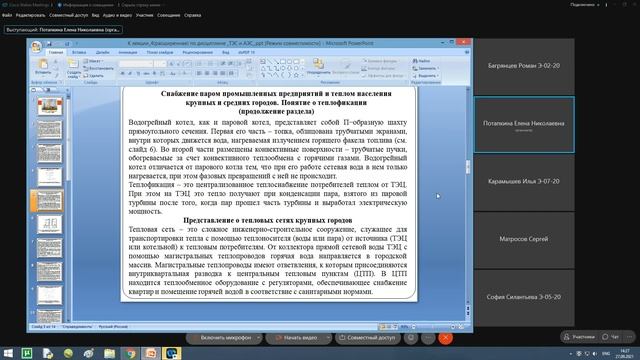Click the Выступающий Потапкина label
The image size is (640, 360).
click(63, 30)
